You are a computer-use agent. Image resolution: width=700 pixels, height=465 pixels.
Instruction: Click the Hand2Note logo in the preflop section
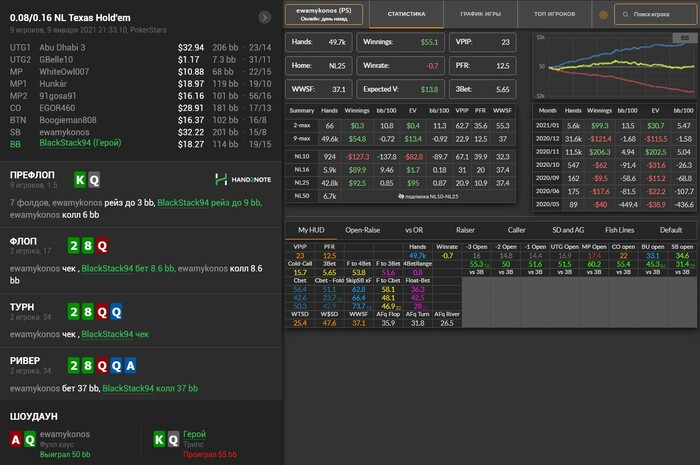click(x=243, y=179)
